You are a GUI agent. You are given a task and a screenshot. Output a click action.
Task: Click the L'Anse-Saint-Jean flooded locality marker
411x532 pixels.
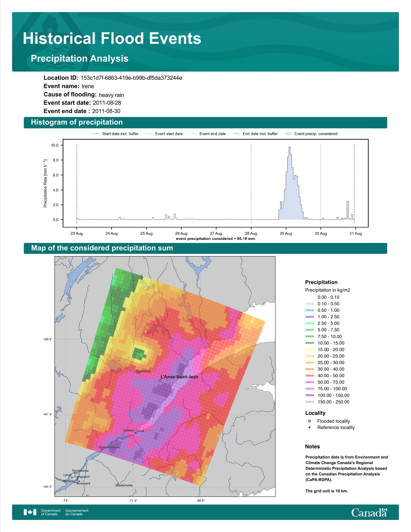click(x=160, y=381)
